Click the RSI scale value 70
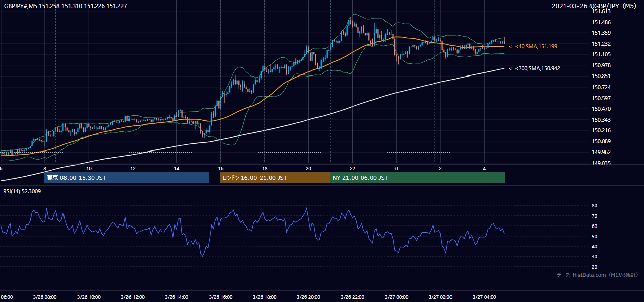 595,216
